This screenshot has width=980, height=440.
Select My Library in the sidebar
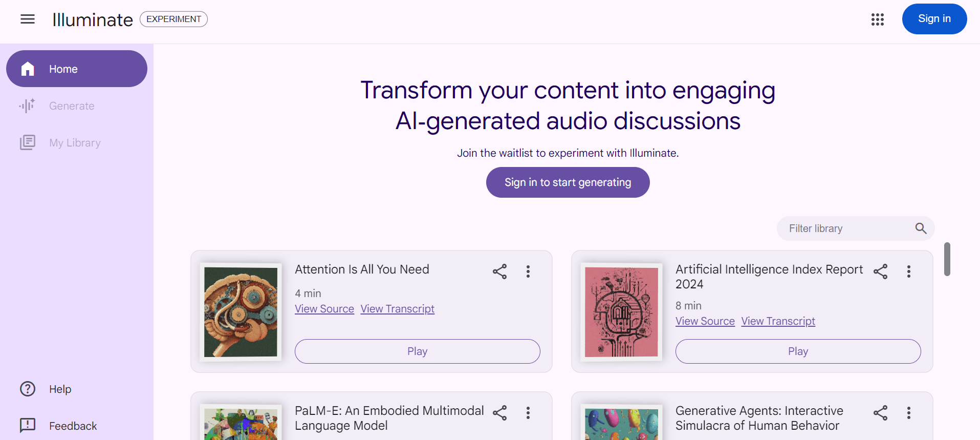tap(77, 142)
